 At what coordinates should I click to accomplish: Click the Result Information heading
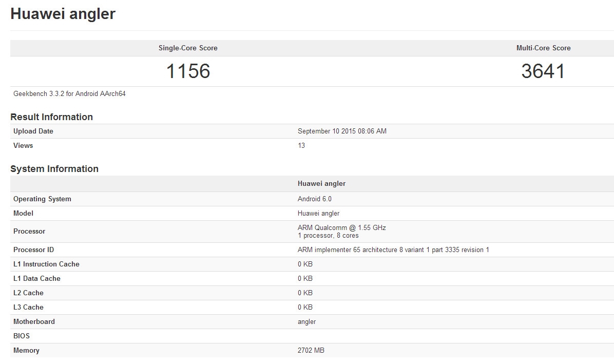pos(51,117)
